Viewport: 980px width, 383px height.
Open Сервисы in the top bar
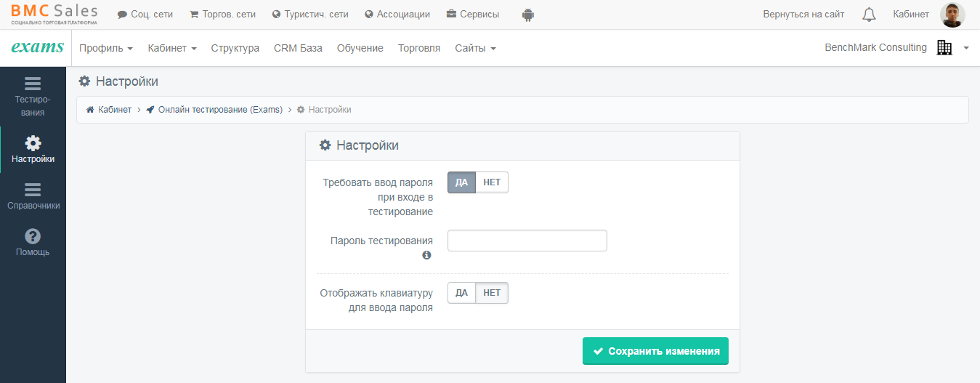(473, 15)
